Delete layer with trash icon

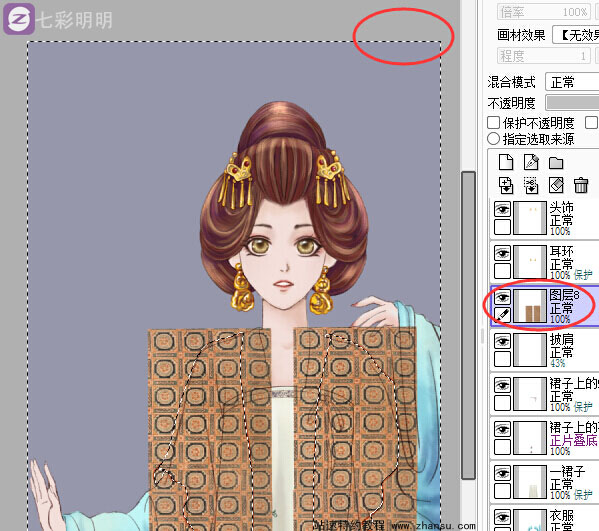(581, 185)
